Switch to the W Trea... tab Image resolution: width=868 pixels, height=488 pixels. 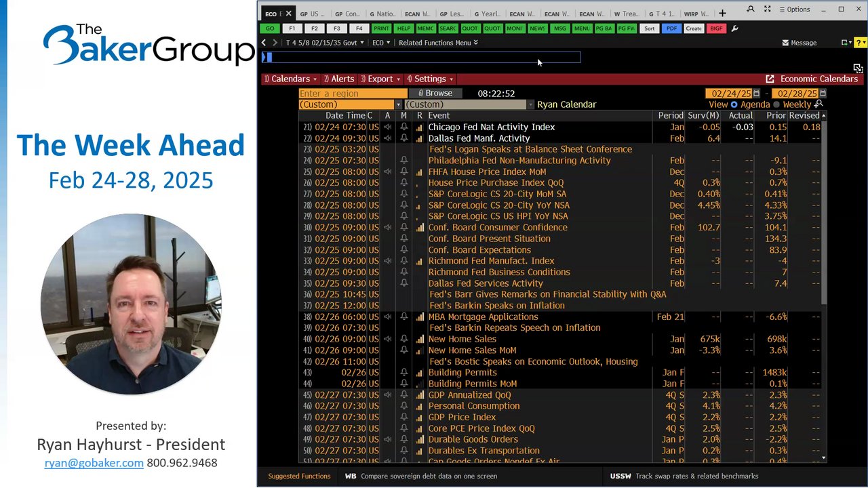pyautogui.click(x=626, y=14)
